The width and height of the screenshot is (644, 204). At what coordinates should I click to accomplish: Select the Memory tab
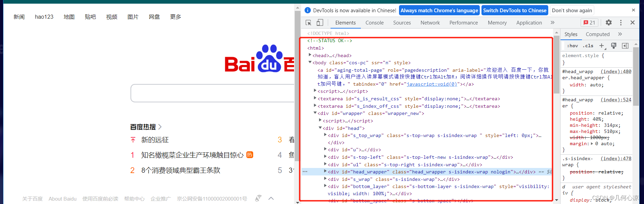(497, 23)
